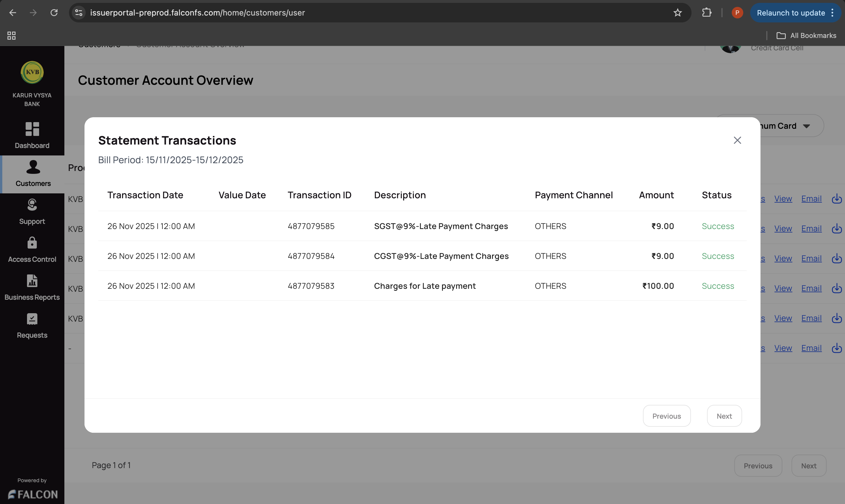This screenshot has width=845, height=504.
Task: Close the Statement Transactions dialog
Action: pyautogui.click(x=737, y=140)
